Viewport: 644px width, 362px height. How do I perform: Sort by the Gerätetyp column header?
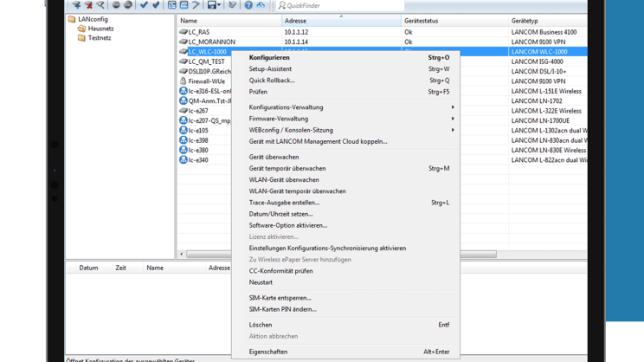pos(548,21)
